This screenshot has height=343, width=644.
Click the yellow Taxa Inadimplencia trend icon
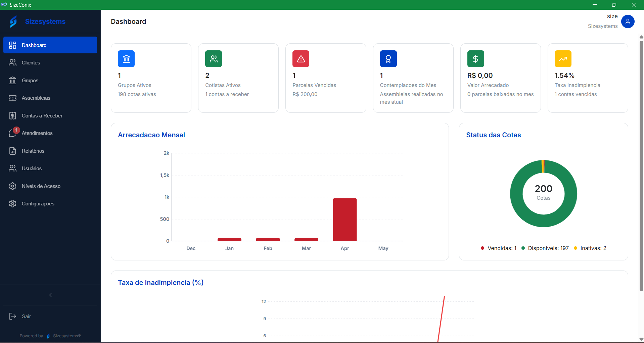[x=563, y=59]
